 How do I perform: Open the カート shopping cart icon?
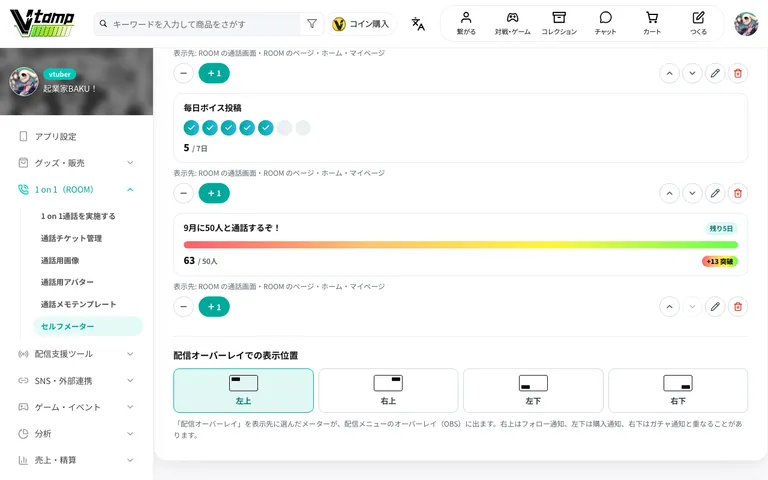point(652,24)
